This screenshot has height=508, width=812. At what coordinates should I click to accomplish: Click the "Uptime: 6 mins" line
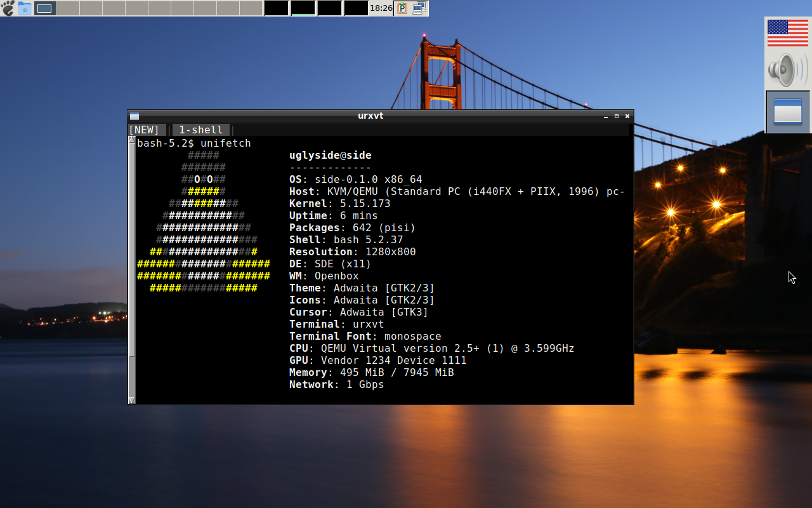[334, 216]
